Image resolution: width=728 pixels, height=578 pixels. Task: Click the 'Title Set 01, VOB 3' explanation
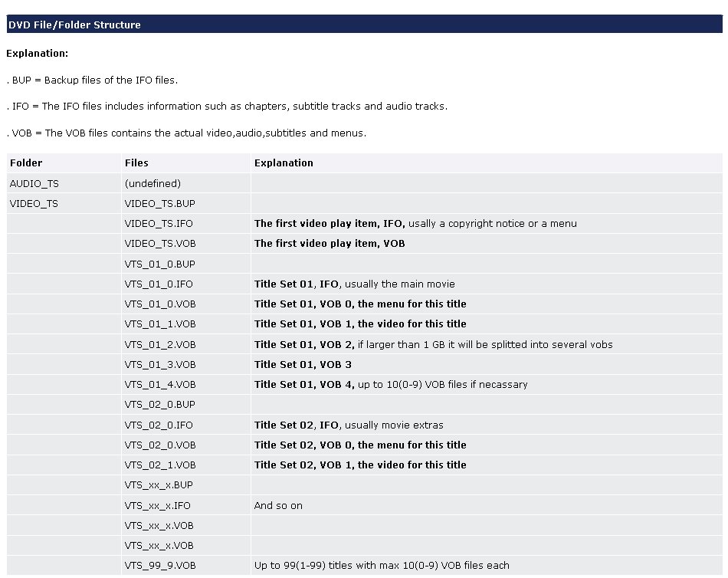click(x=303, y=364)
